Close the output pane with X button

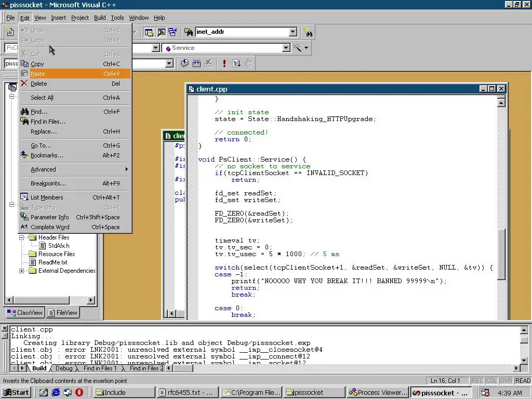click(4, 328)
